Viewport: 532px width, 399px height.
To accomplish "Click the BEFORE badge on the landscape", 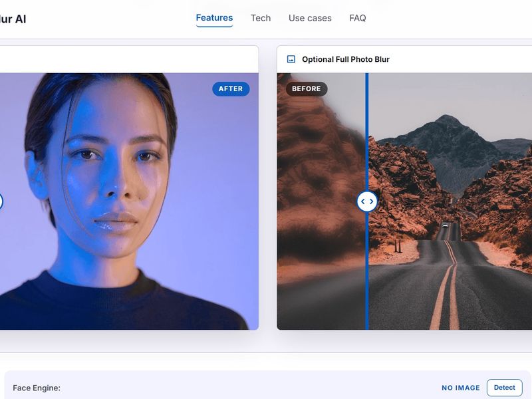I will [x=307, y=89].
